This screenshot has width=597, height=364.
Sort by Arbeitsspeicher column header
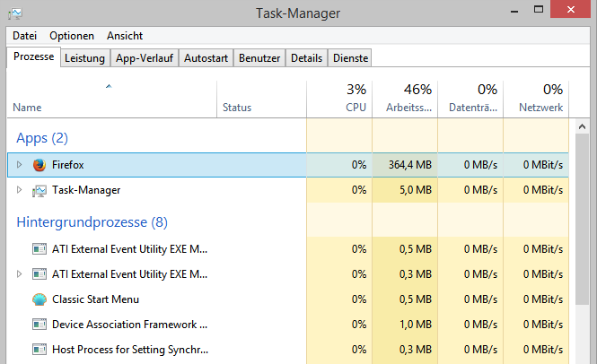405,99
